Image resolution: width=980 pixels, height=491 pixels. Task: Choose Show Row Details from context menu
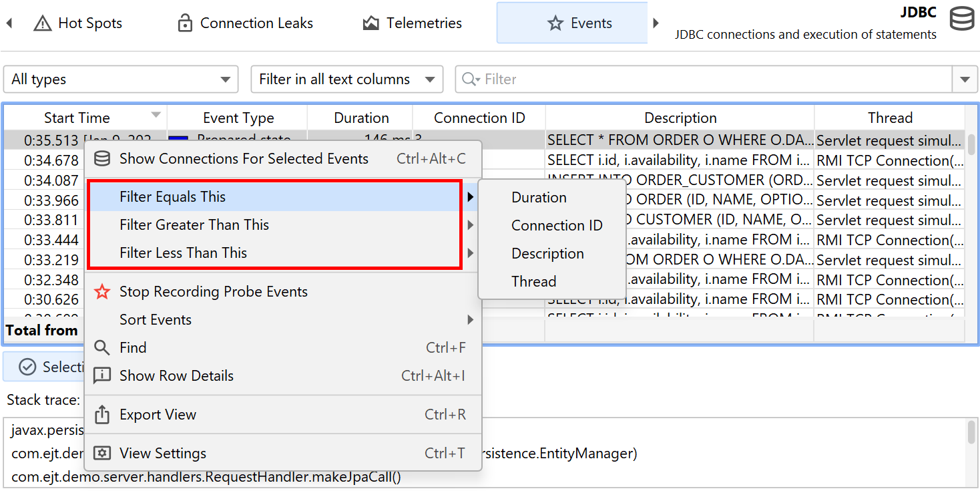click(176, 376)
